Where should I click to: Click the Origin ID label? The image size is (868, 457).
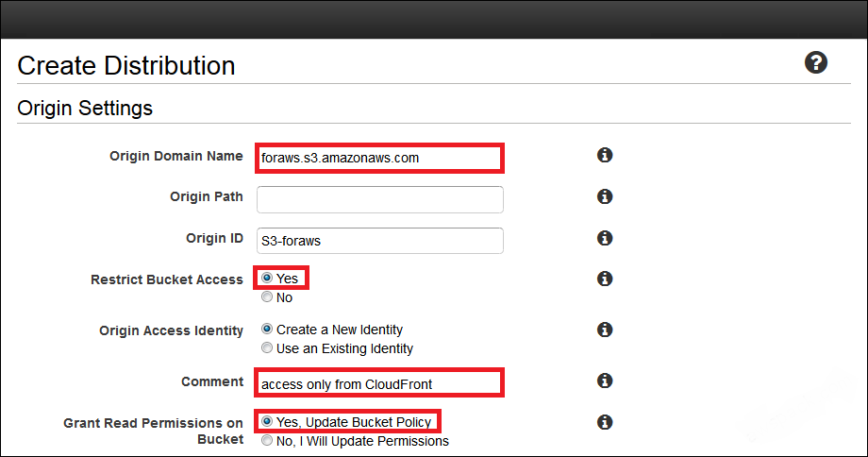215,238
